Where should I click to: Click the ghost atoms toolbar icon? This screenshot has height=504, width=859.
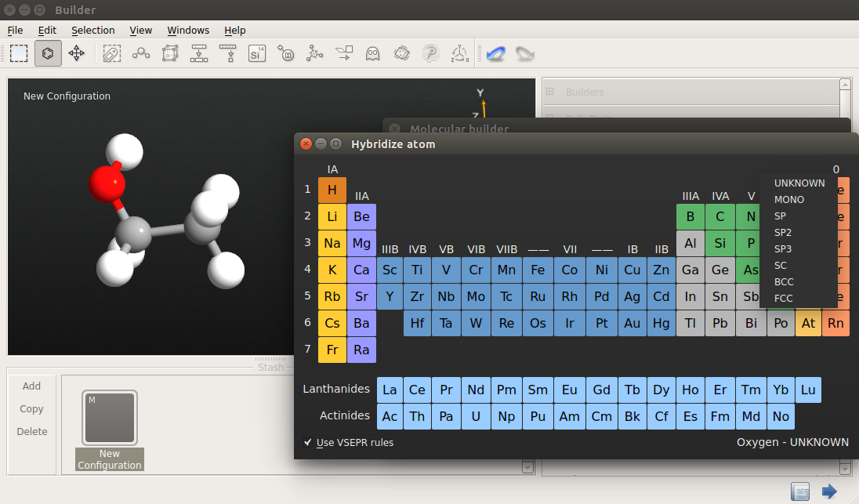372,54
